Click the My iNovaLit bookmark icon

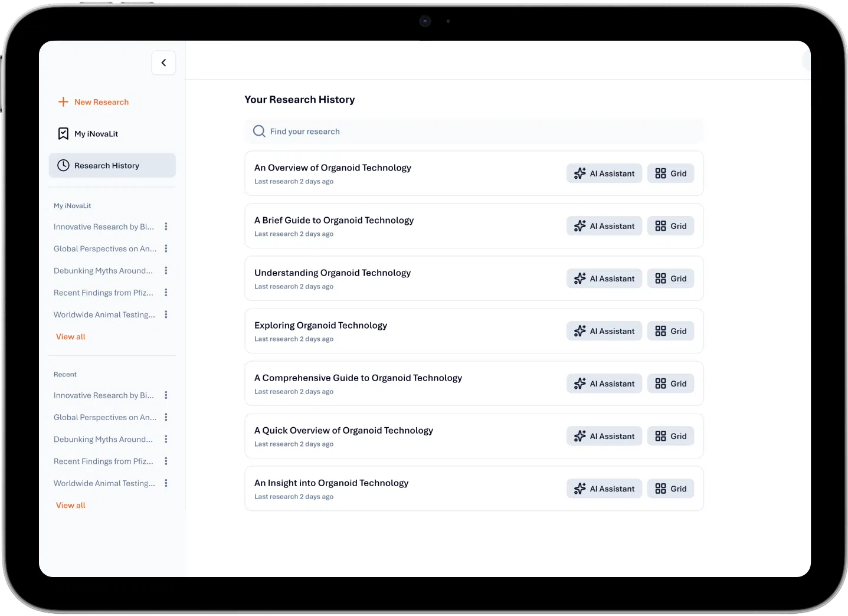63,134
